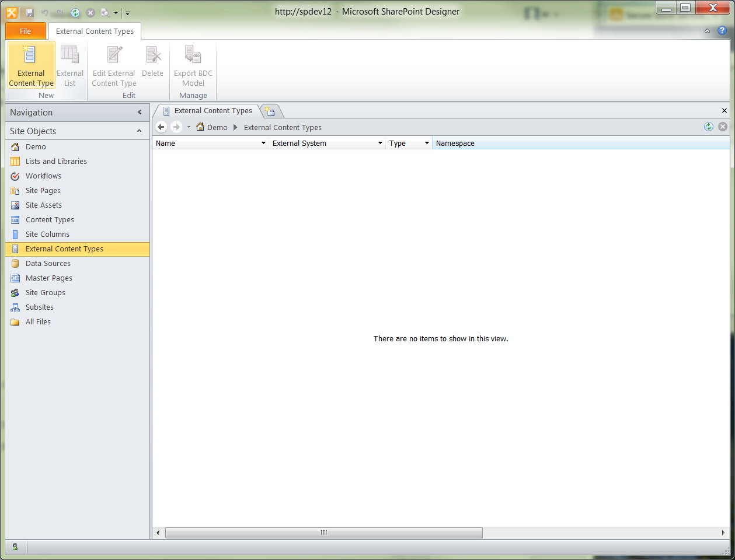The width and height of the screenshot is (735, 560).
Task: Open the recent pages history dropdown
Action: (x=189, y=127)
